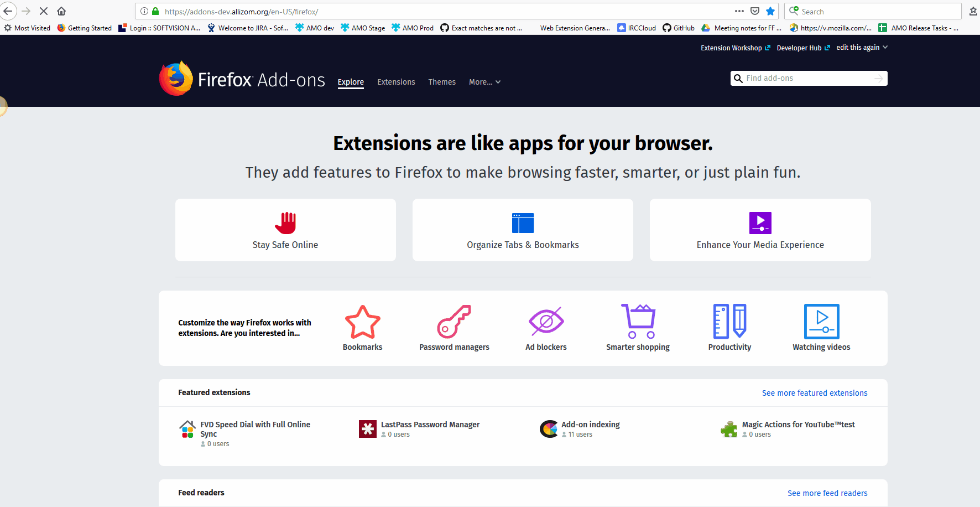Stop loading the page with the X button

click(x=44, y=11)
